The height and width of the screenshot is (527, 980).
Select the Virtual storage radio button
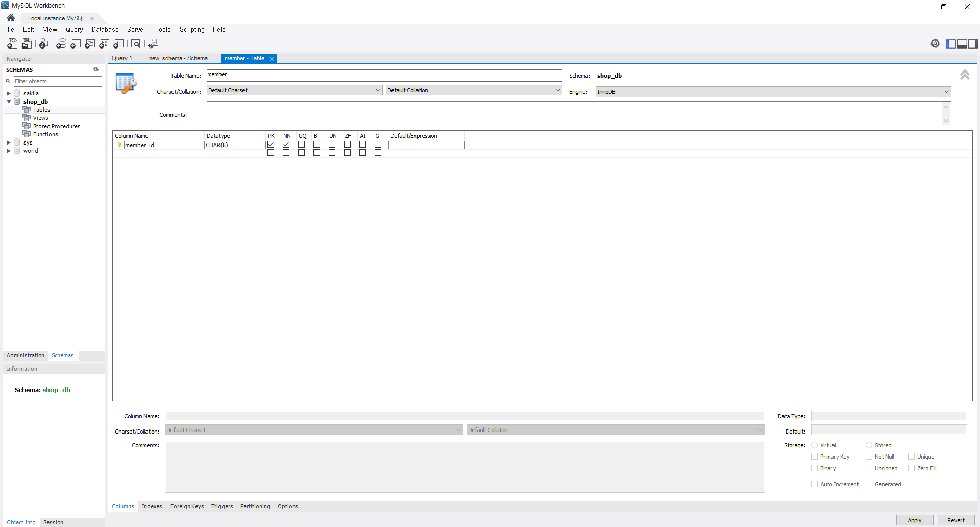[815, 445]
